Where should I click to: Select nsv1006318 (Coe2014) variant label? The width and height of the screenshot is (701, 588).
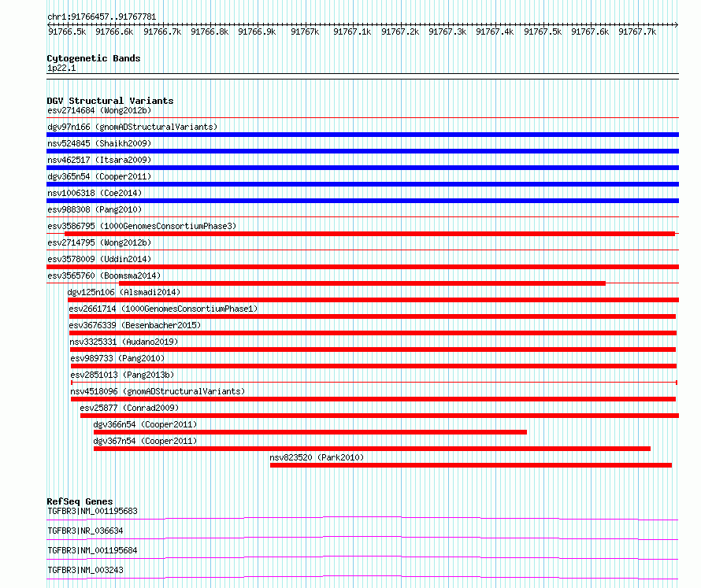(95, 193)
